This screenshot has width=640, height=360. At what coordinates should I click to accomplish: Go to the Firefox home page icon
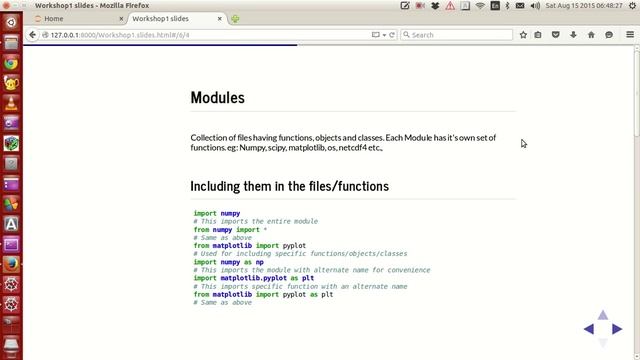pyautogui.click(x=591, y=35)
